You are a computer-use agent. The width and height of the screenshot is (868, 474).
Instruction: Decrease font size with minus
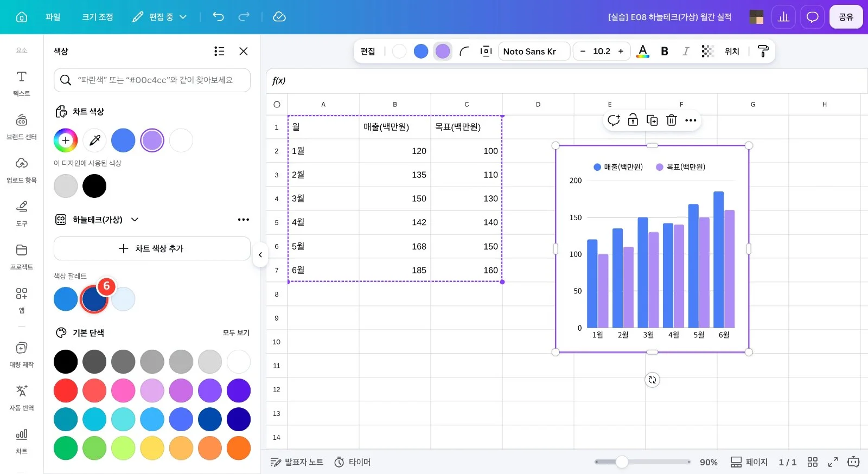583,52
